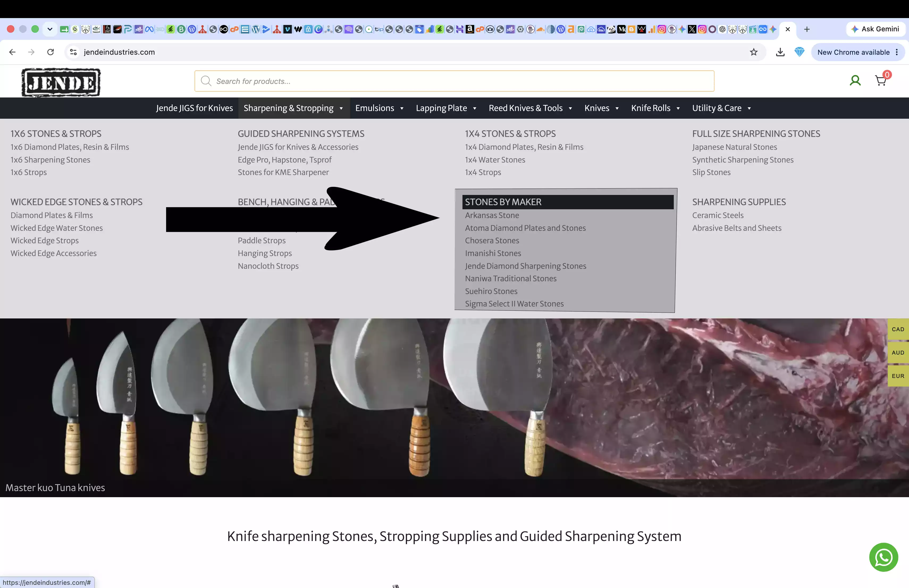Click the Ask Gemini button
The width and height of the screenshot is (909, 588).
(876, 29)
